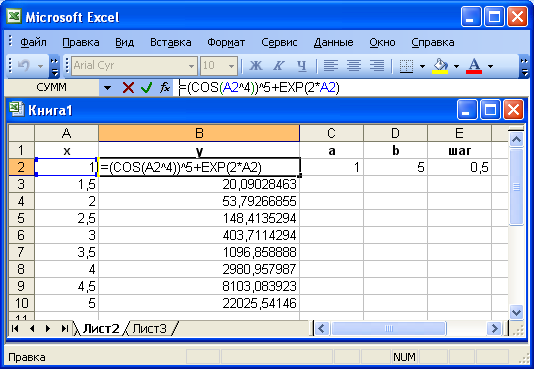Open the Окно menu
The height and width of the screenshot is (369, 534).
[x=382, y=43]
